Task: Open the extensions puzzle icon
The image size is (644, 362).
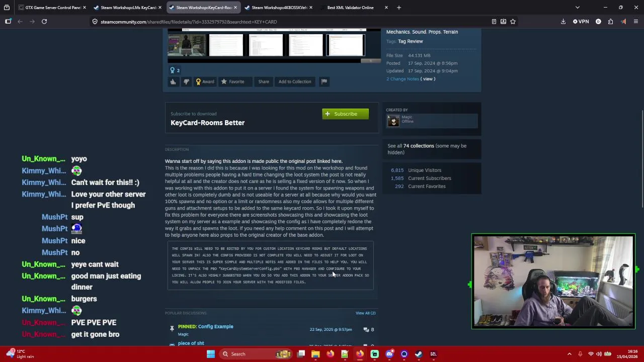Action: click(x=610, y=22)
